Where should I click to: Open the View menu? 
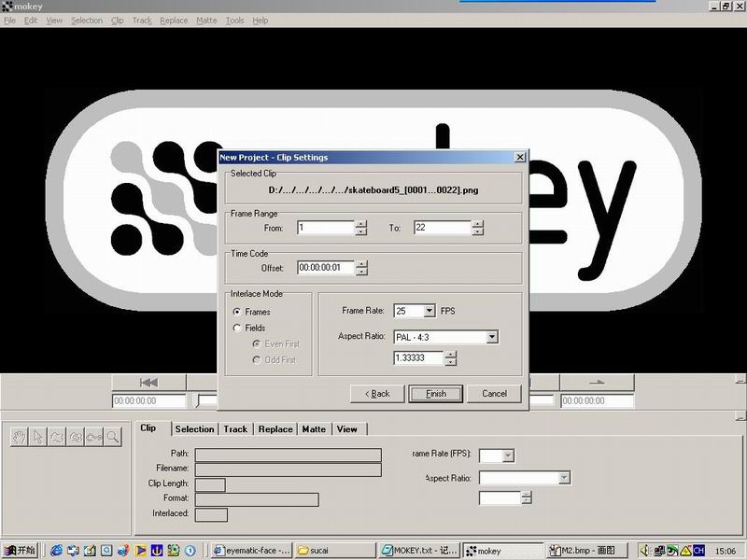[54, 21]
